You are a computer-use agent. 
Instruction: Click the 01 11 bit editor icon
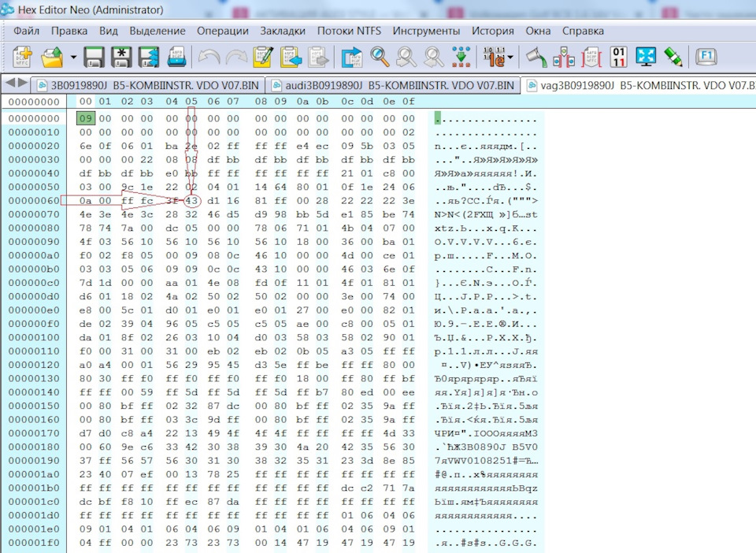pos(619,57)
